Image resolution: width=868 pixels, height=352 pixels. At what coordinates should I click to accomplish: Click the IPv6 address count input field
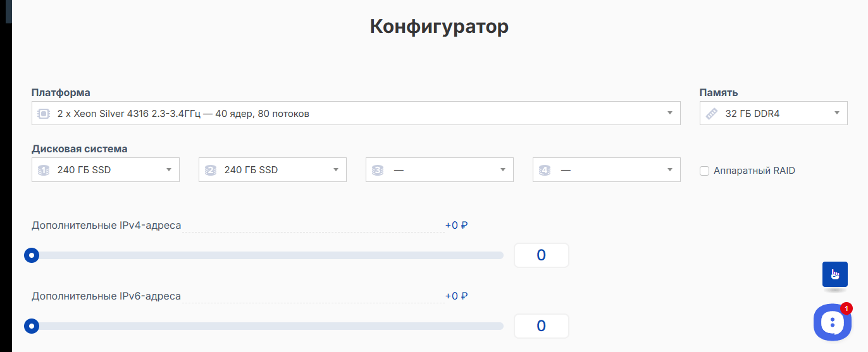tap(541, 326)
